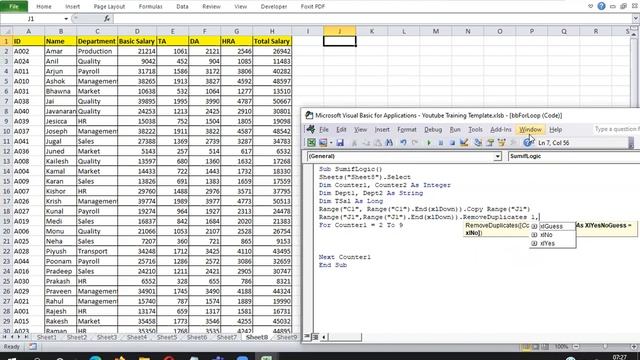
Task: Open the SumifLogic procedure dropdown
Action: click(x=573, y=156)
